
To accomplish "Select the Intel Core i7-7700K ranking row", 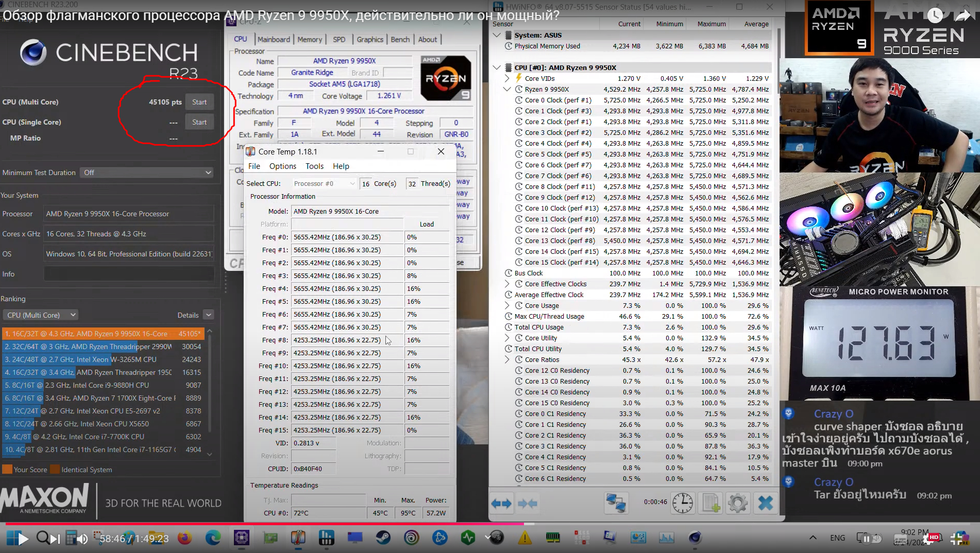I will (103, 437).
